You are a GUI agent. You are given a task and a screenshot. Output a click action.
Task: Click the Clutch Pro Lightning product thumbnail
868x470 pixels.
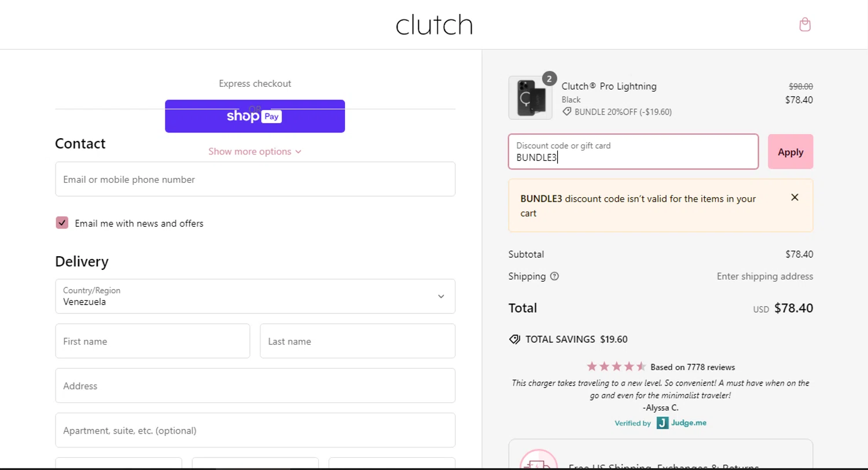[x=530, y=98]
